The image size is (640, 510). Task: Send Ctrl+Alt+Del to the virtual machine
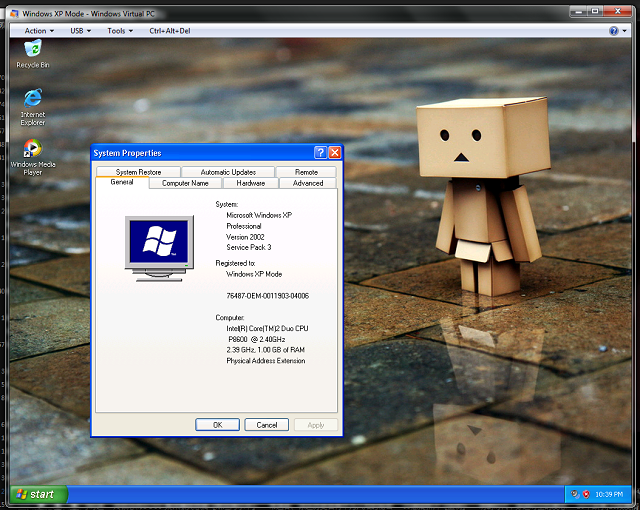pyautogui.click(x=170, y=31)
